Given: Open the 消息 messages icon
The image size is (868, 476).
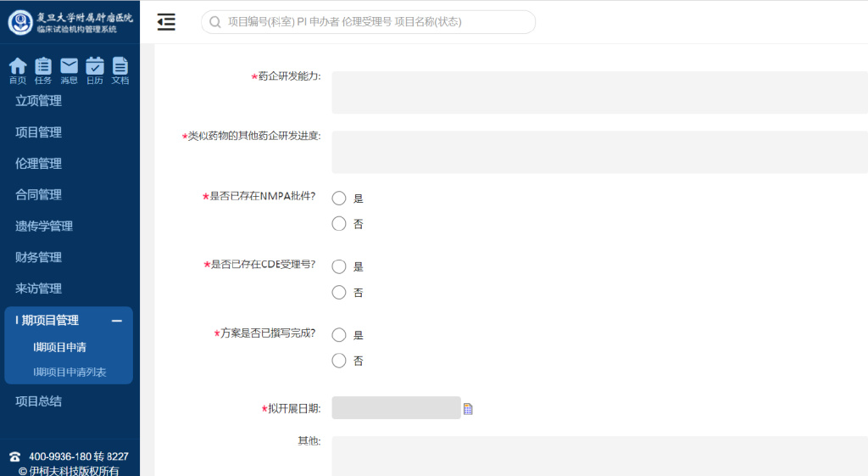Looking at the screenshot, I should click(x=70, y=68).
